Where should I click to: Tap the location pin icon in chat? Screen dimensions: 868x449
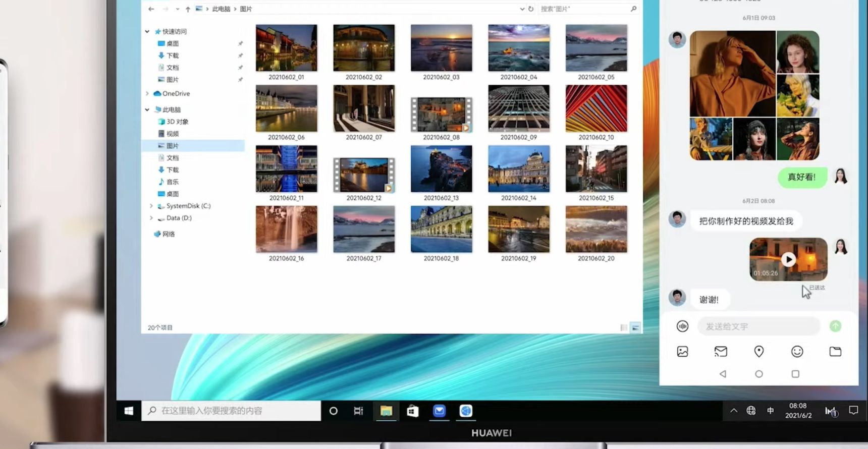[x=758, y=352]
